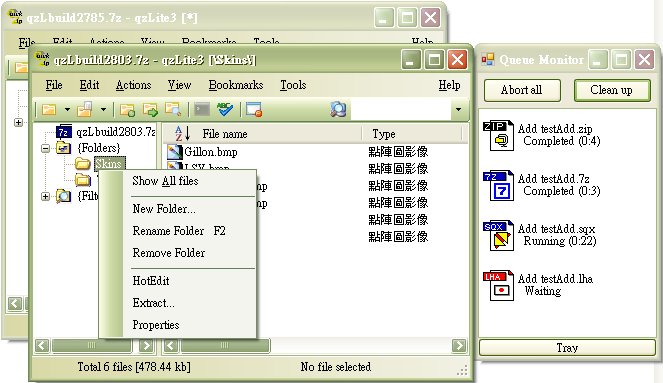Click the new archive folder-with-document toolbar icon
Image resolution: width=663 pixels, height=383 pixels.
[x=85, y=109]
